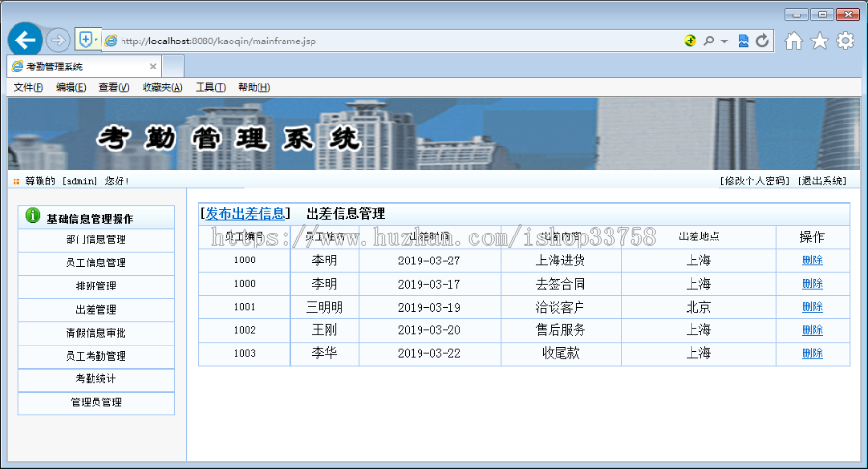
Task: Expand the shield icon dropdown arrow
Action: [96, 40]
